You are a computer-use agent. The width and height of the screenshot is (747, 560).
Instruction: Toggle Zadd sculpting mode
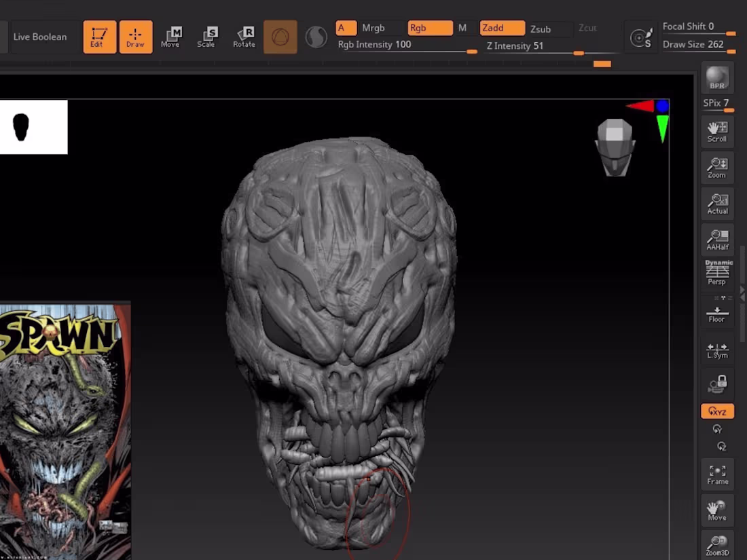500,28
